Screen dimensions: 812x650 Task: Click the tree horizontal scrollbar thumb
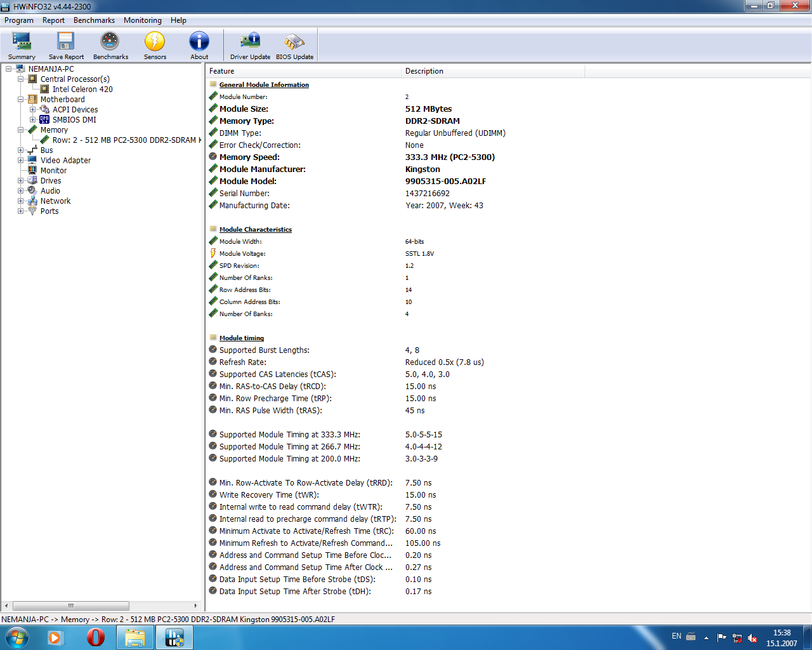point(71,606)
